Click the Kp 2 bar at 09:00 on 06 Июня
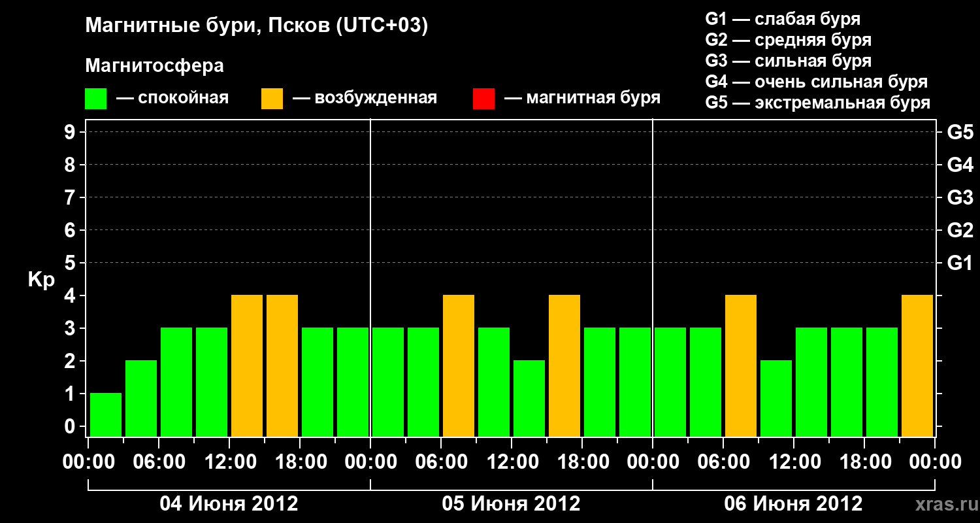The width and height of the screenshot is (980, 523). coord(776,398)
